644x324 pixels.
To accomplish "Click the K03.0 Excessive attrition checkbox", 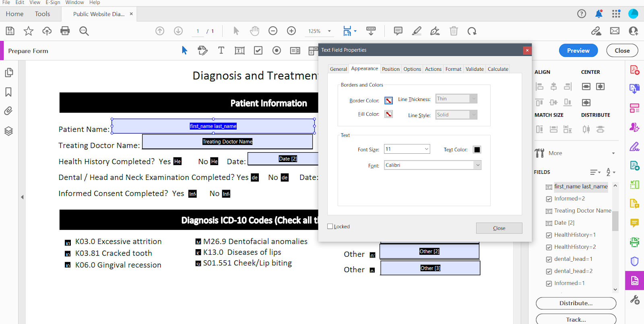I will (x=68, y=243).
